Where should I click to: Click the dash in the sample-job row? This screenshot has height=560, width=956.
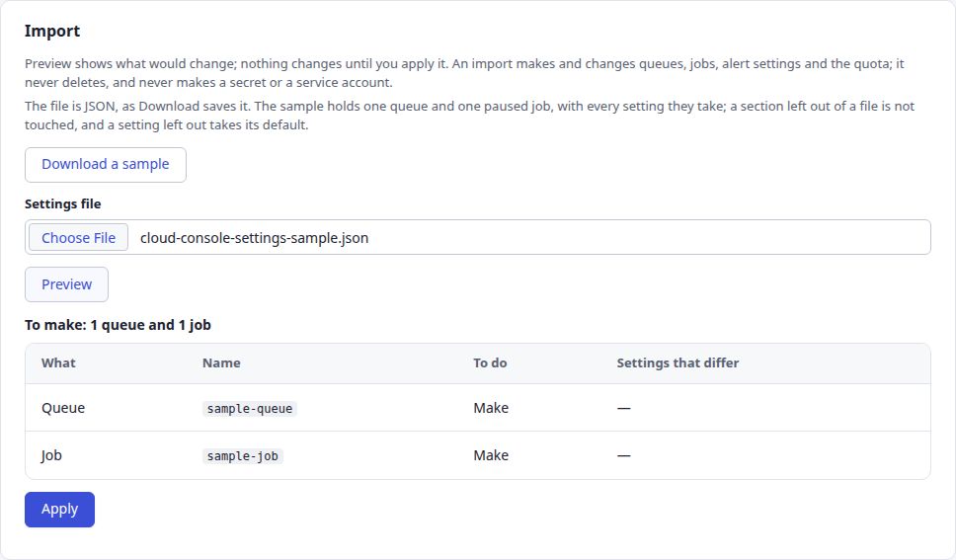click(x=624, y=455)
